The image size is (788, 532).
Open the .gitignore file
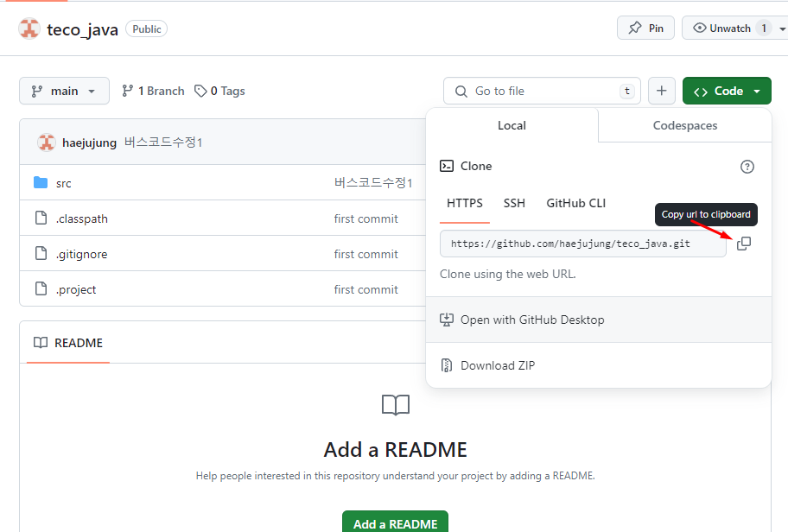coord(81,254)
